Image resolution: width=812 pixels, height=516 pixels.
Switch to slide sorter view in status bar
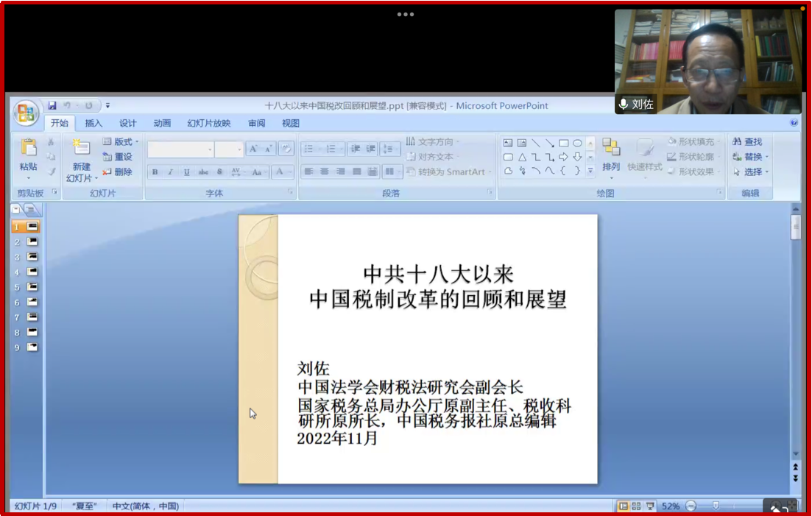(x=637, y=506)
